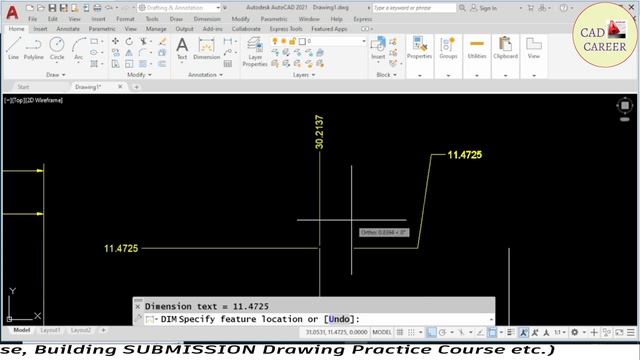Viewport: 640px width, 360px height.
Task: Click the Utilities panel icon
Action: pos(477,48)
